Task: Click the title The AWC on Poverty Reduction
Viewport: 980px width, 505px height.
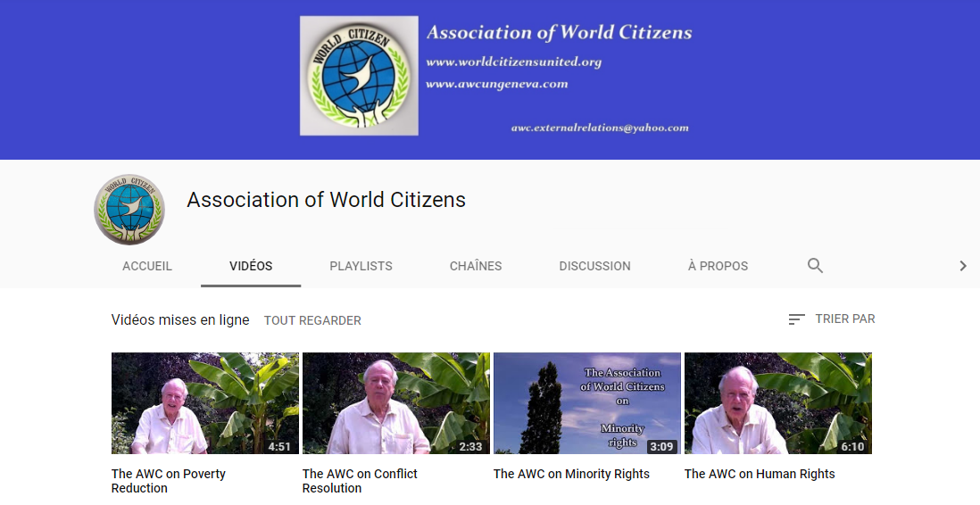Action: [169, 481]
